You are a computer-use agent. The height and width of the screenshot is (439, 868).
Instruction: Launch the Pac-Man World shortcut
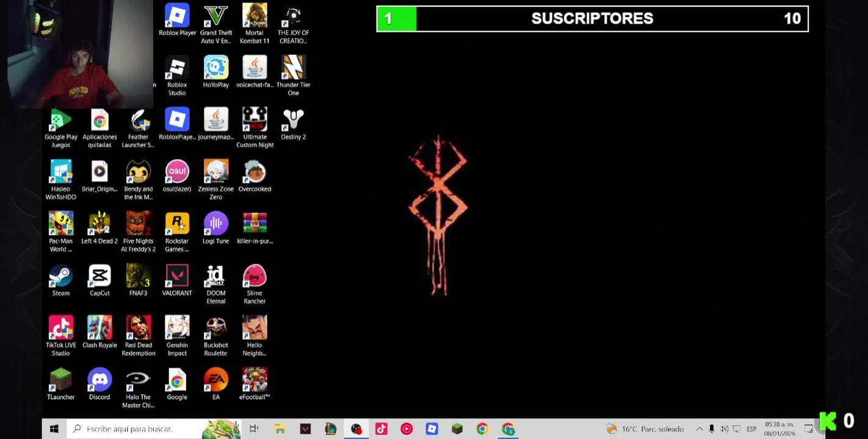click(x=60, y=232)
